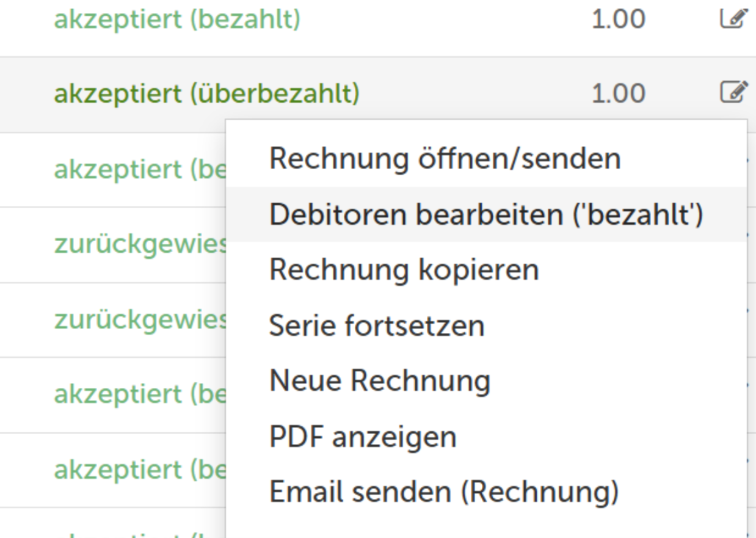756x538 pixels.
Task: Click truncated 'akzeptiert' status beside 'Rechnung öffnen/senden'
Action: coord(140,169)
